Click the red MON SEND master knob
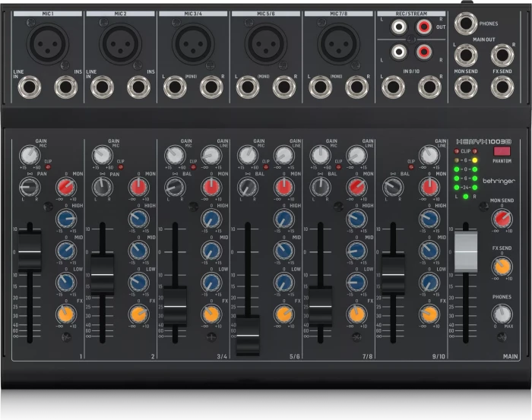532x420 pixels. click(x=502, y=219)
